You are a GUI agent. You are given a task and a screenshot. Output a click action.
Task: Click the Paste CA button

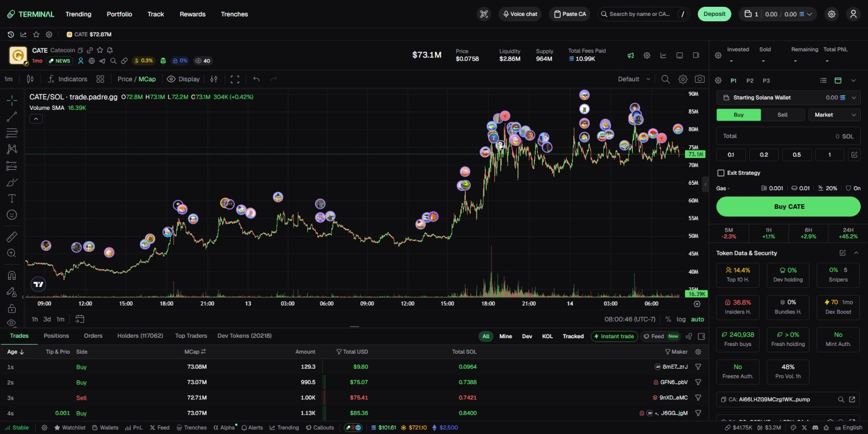(x=570, y=14)
